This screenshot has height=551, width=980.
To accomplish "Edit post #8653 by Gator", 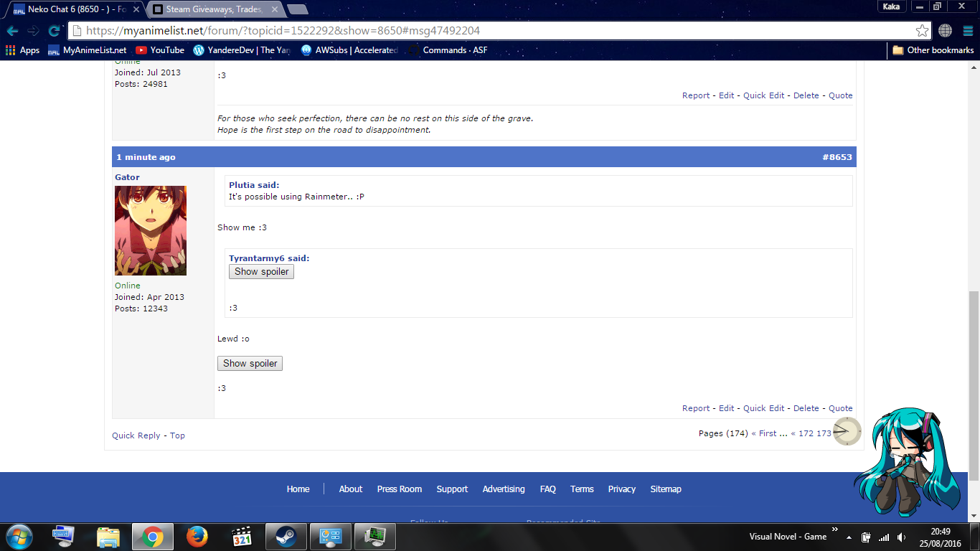I will tap(727, 408).
